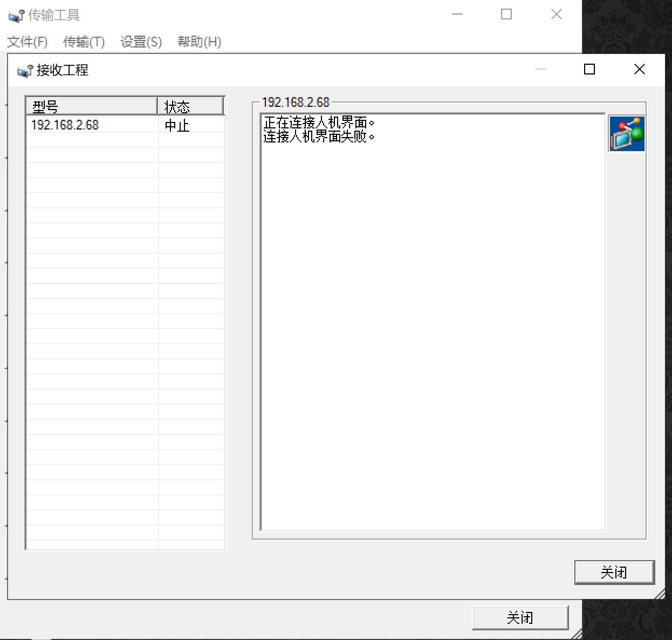Click the resize grip of 接收工程 dialog
Screen dimensions: 672x640
660,594
